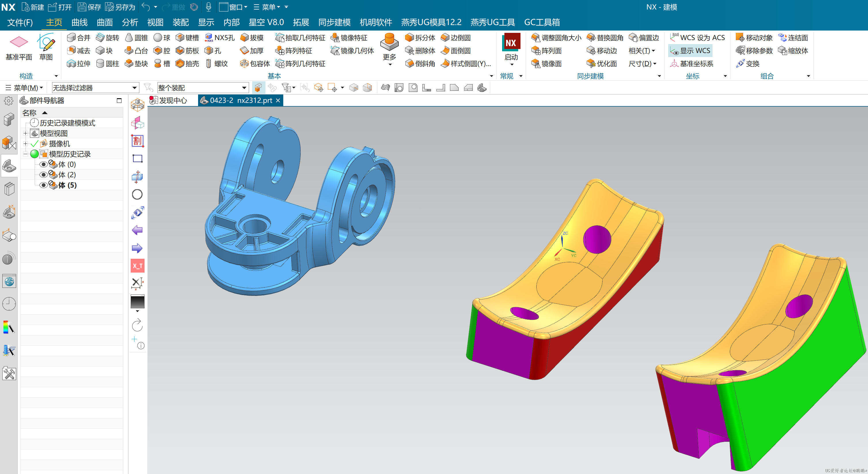Apply 拔模 draft command
Screen dimensions: 868x474
[x=252, y=37]
